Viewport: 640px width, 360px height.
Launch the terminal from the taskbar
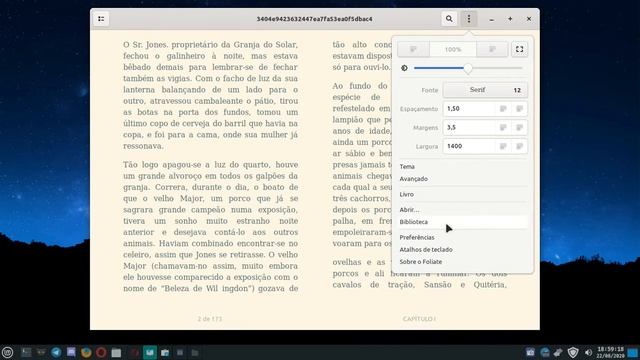click(26, 352)
